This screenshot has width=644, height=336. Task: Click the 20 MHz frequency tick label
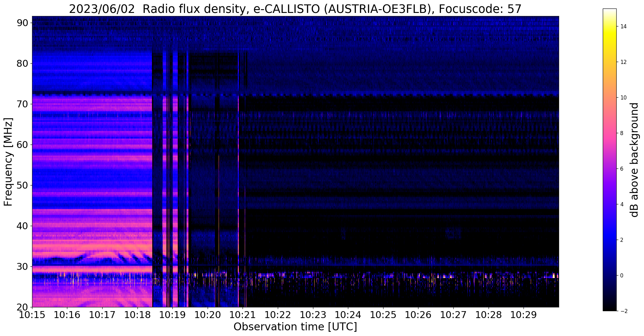[x=22, y=307]
